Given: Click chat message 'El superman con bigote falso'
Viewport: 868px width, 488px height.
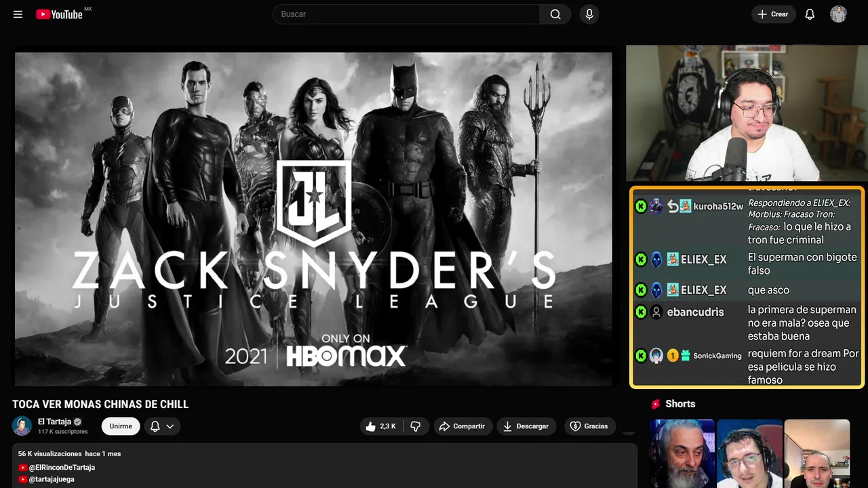Looking at the screenshot, I should click(802, 264).
